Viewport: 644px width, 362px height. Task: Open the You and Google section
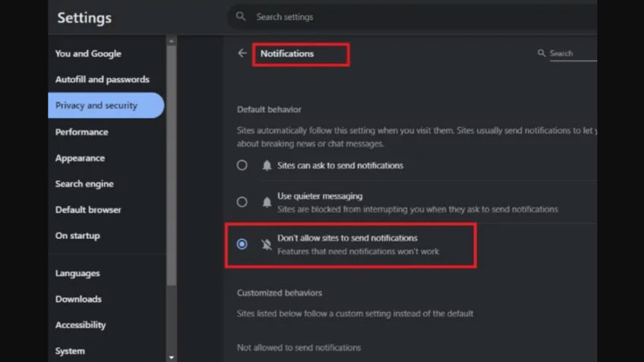(x=88, y=54)
